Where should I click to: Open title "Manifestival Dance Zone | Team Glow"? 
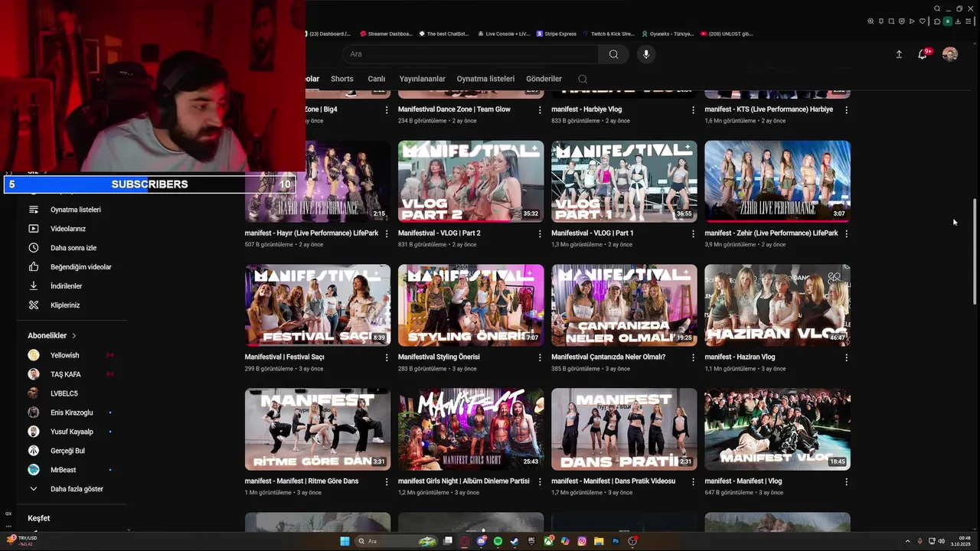click(x=454, y=109)
